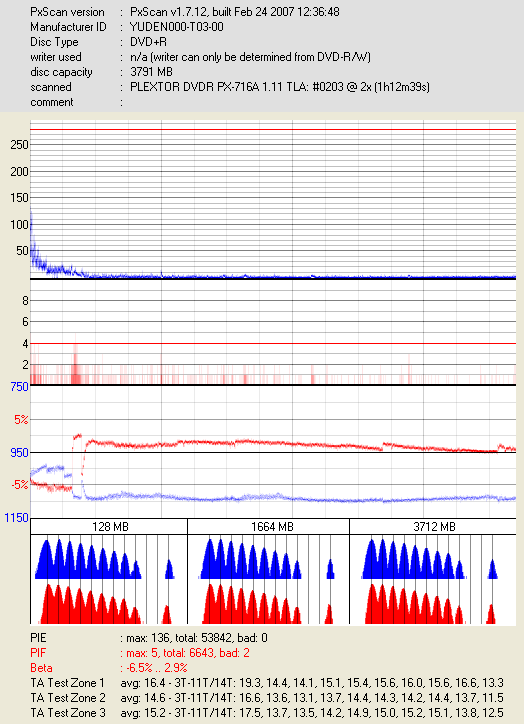This screenshot has width=524, height=724.
Task: Click the red PIF threshold line at 4
Action: [x=273, y=344]
